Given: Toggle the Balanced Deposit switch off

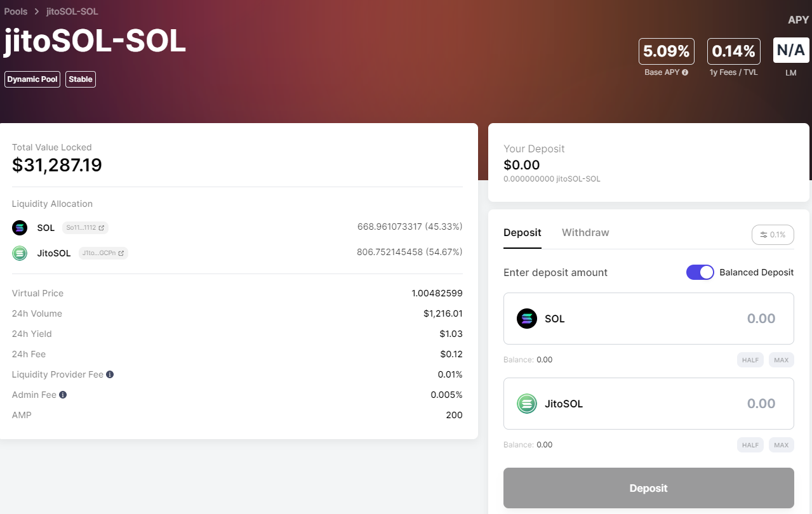Looking at the screenshot, I should (x=700, y=272).
